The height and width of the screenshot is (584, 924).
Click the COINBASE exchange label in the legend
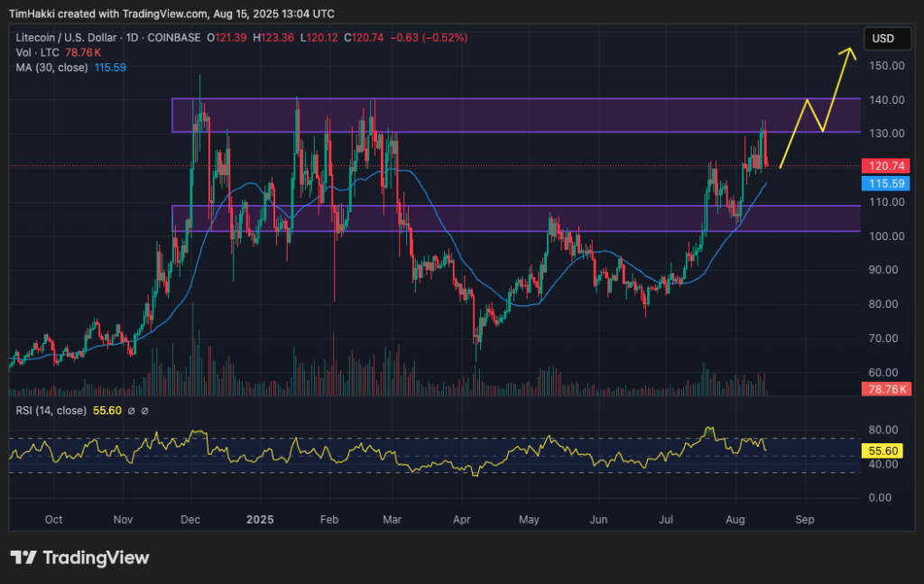(174, 38)
